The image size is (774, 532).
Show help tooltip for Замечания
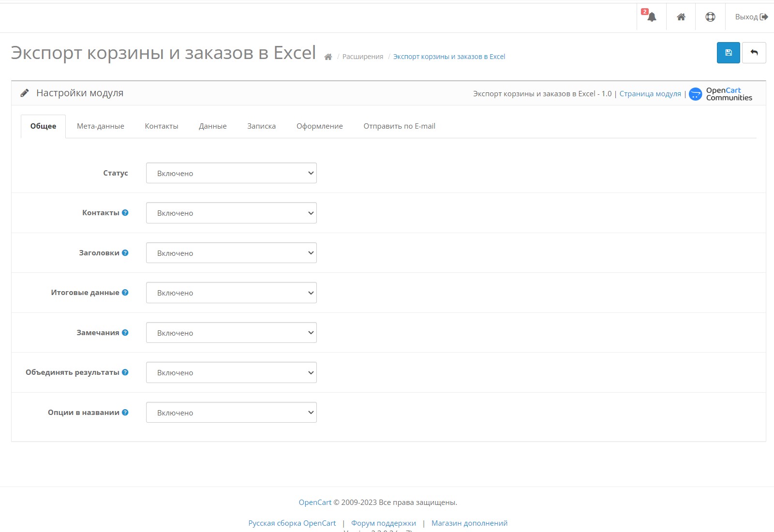[125, 333]
